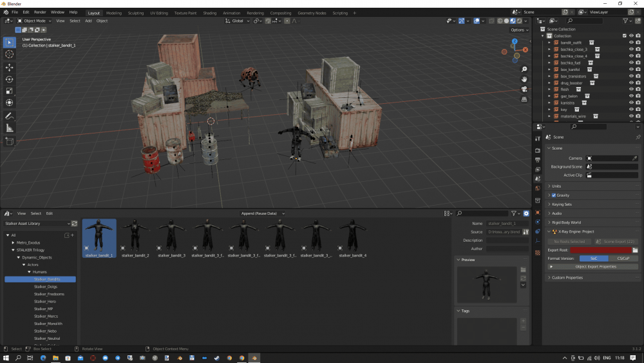Screen dimensions: 644x363
Task: Choose the Select Box tool
Action: pos(10,42)
